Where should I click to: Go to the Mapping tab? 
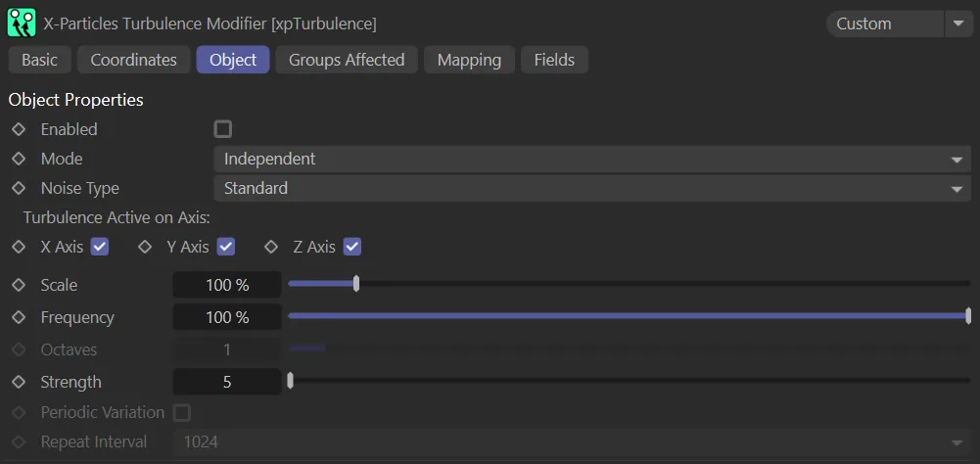[x=469, y=60]
